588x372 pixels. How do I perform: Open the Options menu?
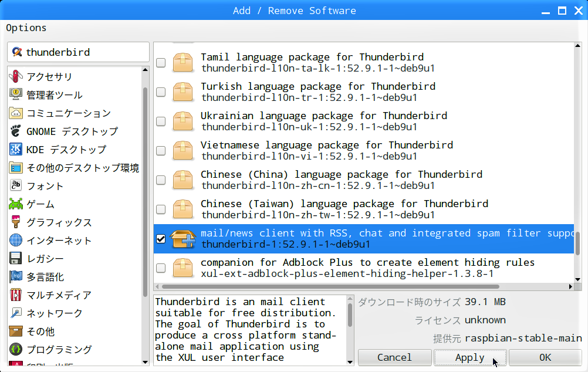pos(26,28)
